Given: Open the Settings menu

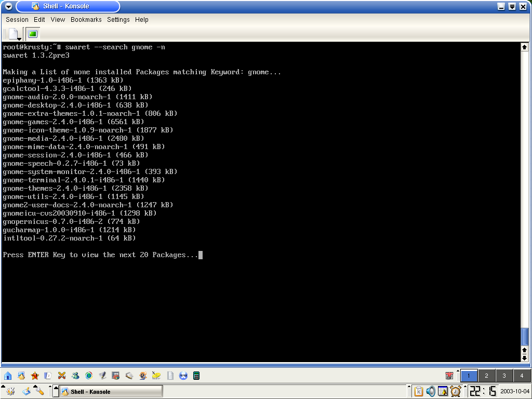Looking at the screenshot, I should coord(118,20).
